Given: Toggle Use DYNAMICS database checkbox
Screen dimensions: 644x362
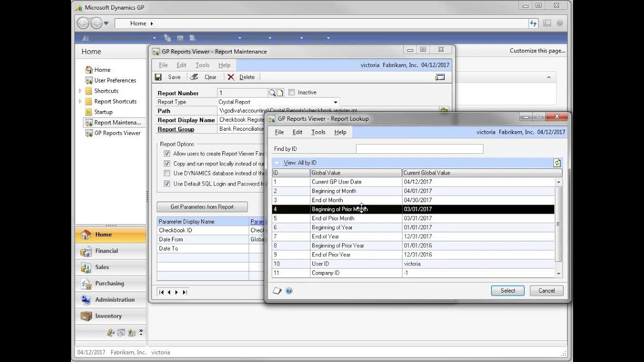Looking at the screenshot, I should click(167, 173).
